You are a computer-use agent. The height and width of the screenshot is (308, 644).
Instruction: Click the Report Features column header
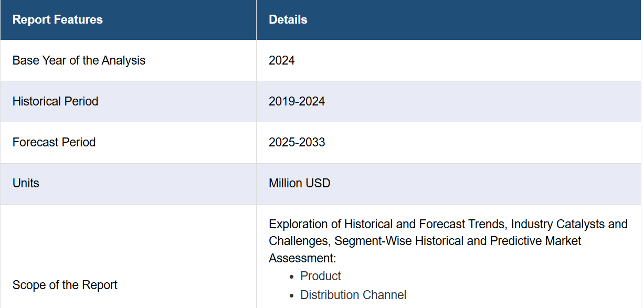tap(58, 20)
